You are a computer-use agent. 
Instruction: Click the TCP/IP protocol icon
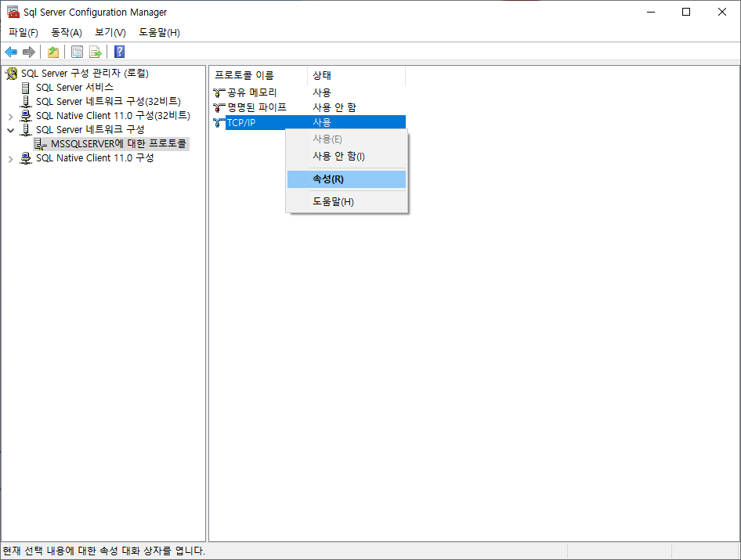pyautogui.click(x=219, y=123)
